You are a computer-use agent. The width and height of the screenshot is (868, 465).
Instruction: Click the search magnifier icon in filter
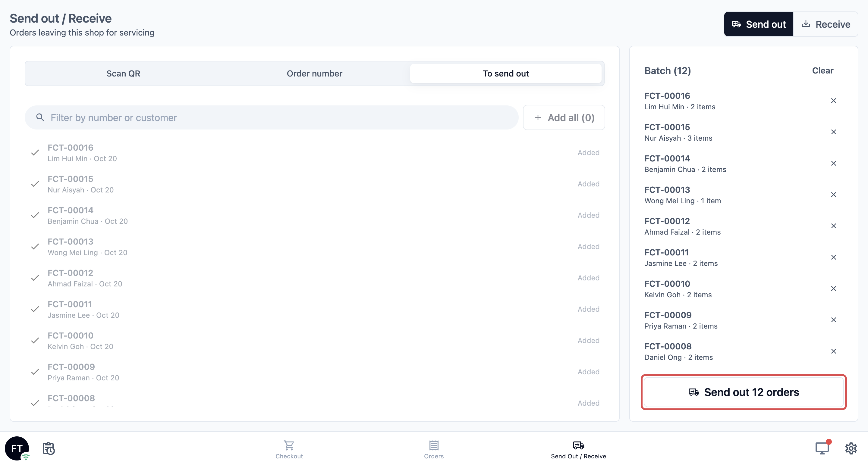(40, 117)
